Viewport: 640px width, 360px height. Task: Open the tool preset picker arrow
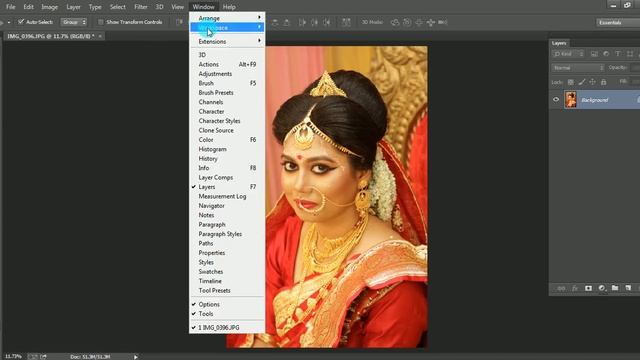[9, 22]
